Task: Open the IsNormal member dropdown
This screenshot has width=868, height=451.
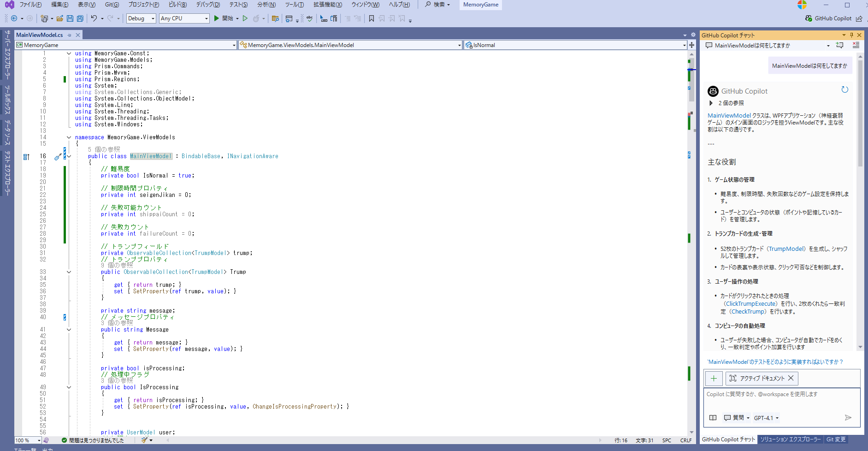Action: coord(575,45)
